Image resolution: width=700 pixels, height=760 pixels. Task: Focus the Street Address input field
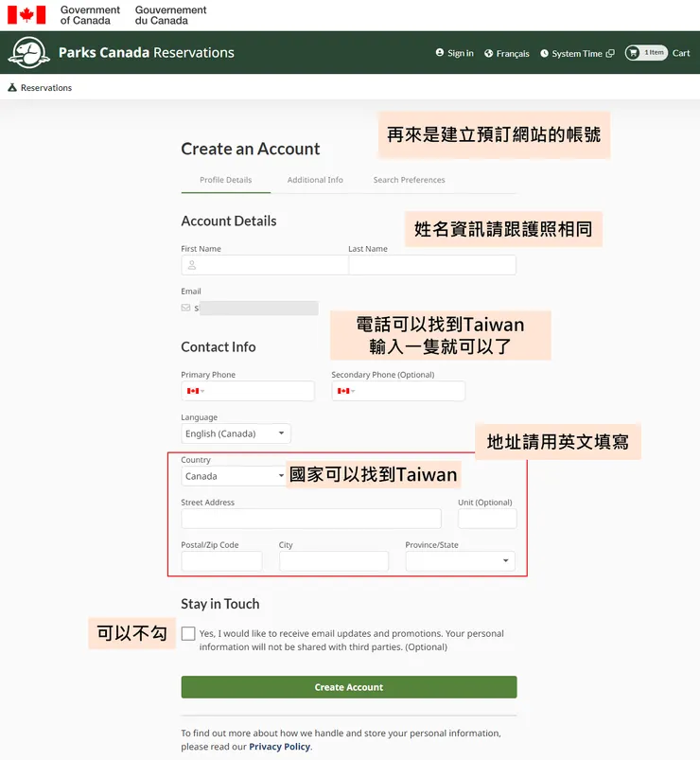pyautogui.click(x=311, y=519)
